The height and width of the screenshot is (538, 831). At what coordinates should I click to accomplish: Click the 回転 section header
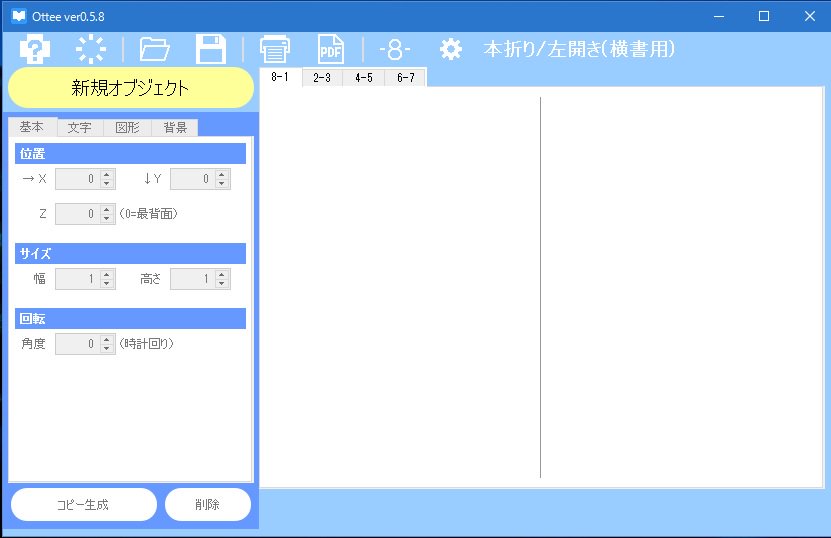pos(130,319)
